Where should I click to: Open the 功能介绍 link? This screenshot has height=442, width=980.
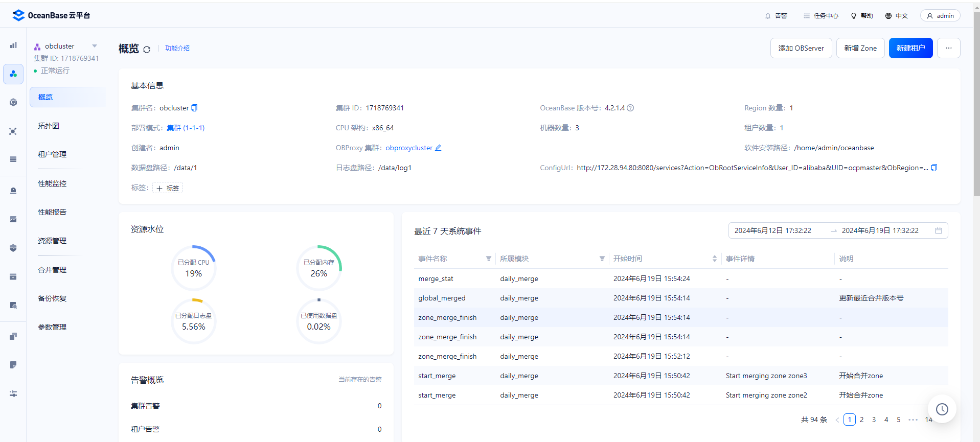177,48
